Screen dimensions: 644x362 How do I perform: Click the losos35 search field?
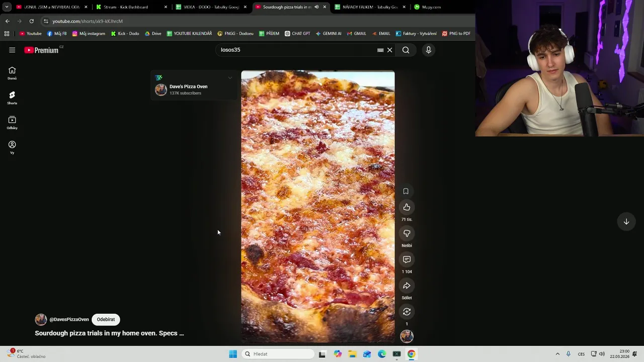[297, 50]
